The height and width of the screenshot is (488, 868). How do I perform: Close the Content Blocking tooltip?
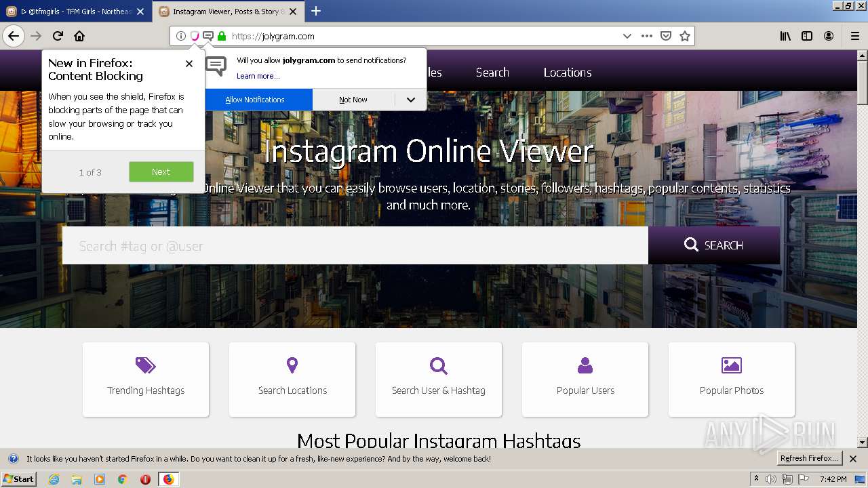tap(189, 64)
